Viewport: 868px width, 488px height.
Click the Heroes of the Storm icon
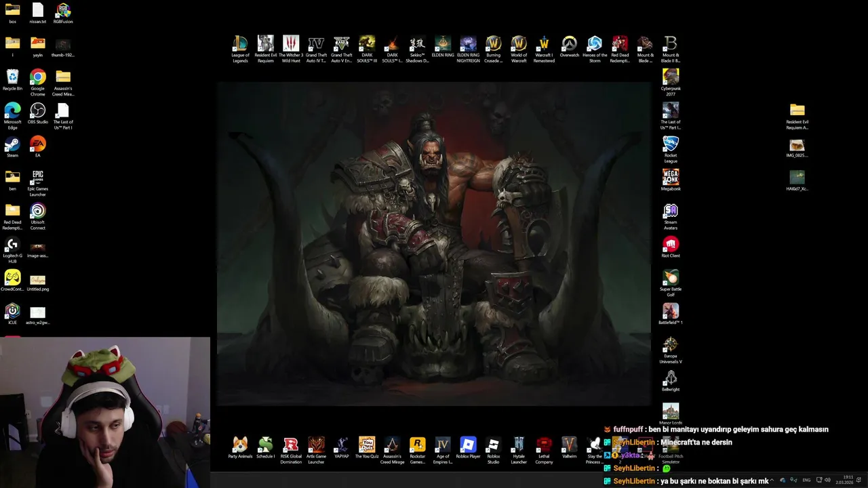tap(595, 49)
